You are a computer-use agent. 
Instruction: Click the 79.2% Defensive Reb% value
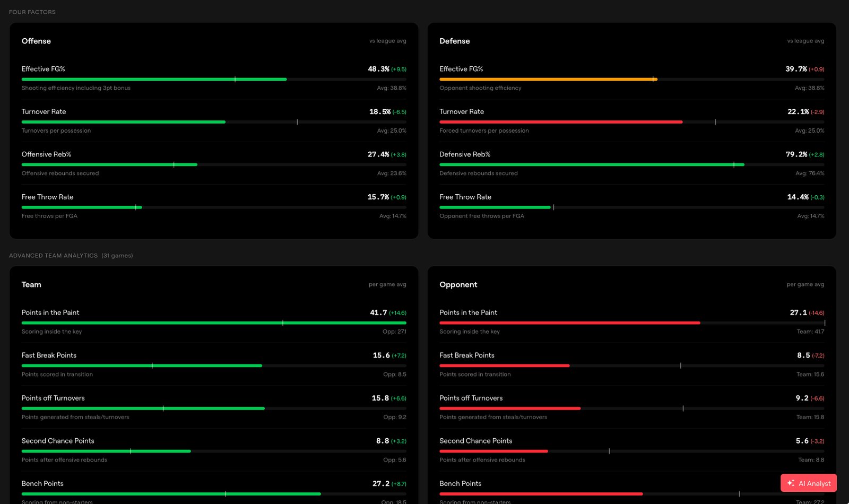tap(796, 154)
